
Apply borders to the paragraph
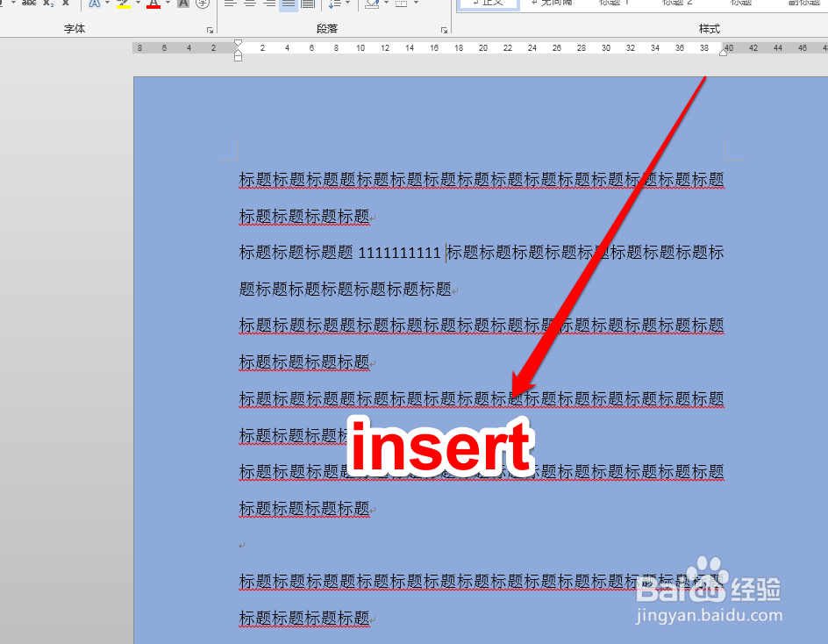(x=402, y=4)
